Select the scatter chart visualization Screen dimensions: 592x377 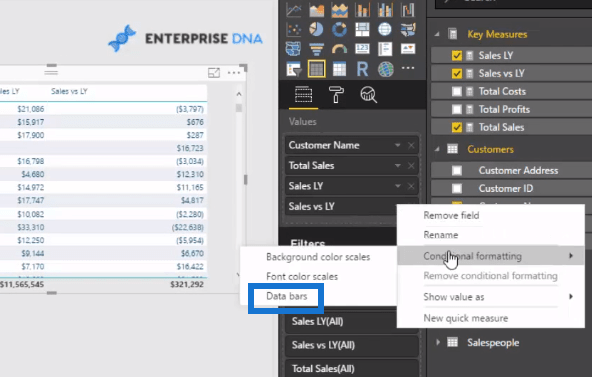point(294,29)
